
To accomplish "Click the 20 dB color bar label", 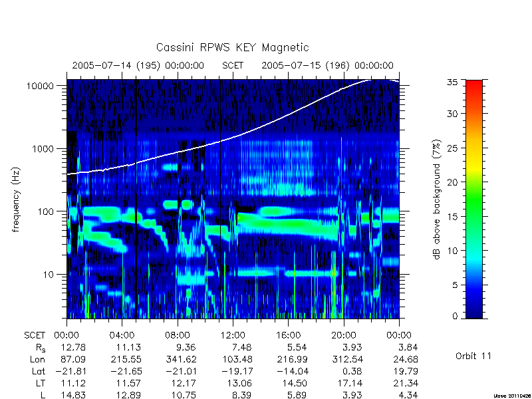I will click(452, 182).
